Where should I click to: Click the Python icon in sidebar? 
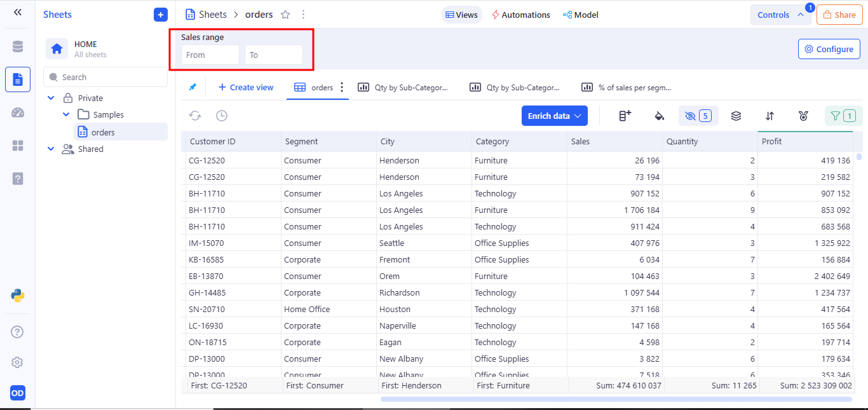(17, 296)
